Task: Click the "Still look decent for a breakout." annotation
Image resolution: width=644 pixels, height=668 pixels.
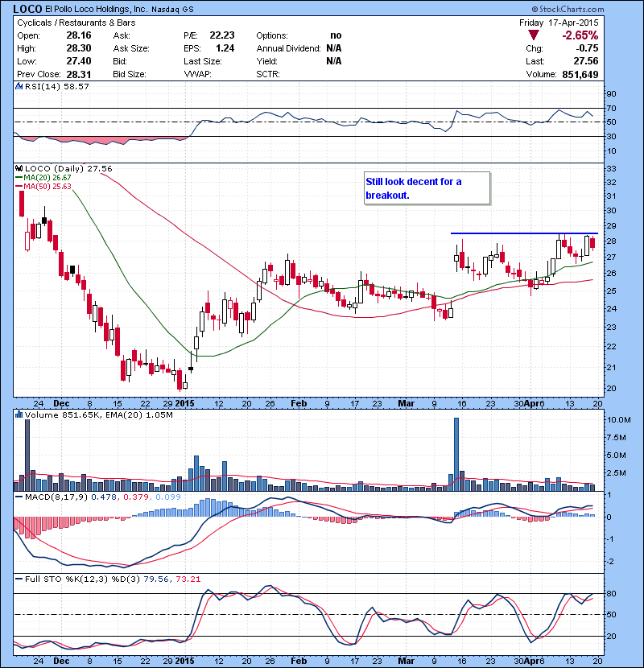Action: pyautogui.click(x=427, y=188)
